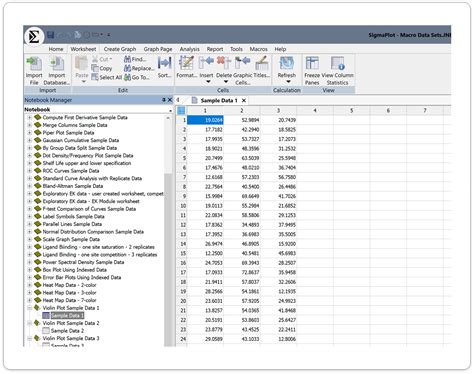This screenshot has height=374, width=474.
Task: Click the Find button in Edit group
Action: pyautogui.click(x=135, y=59)
